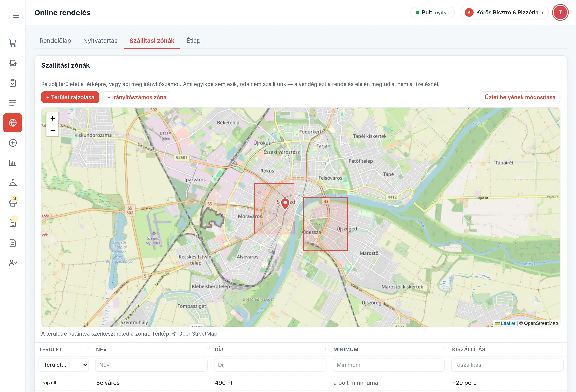
Task: Focus the Név filter field
Action: (x=151, y=365)
